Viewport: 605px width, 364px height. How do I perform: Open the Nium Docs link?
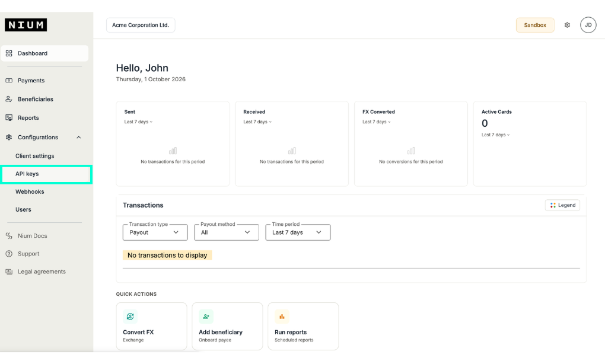(33, 235)
